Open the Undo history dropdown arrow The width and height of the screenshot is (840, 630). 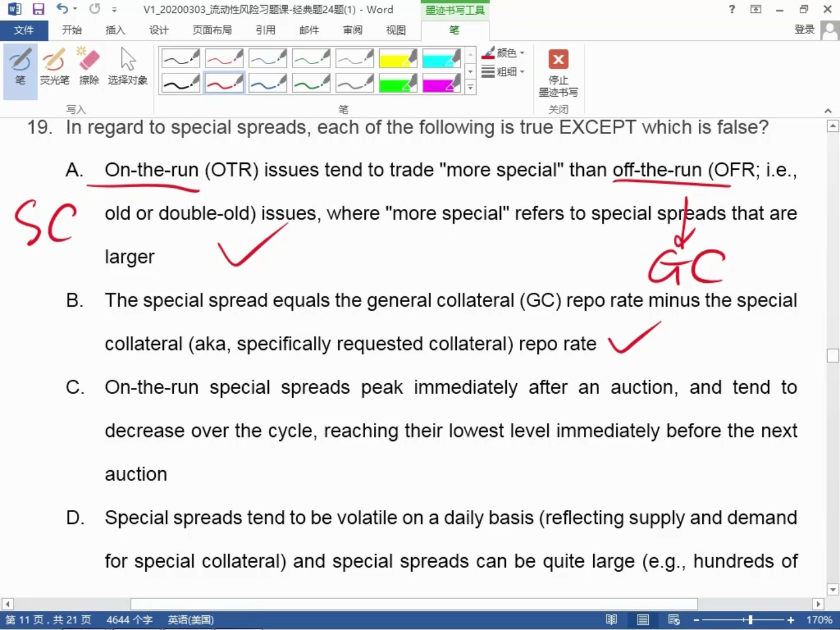[75, 9]
